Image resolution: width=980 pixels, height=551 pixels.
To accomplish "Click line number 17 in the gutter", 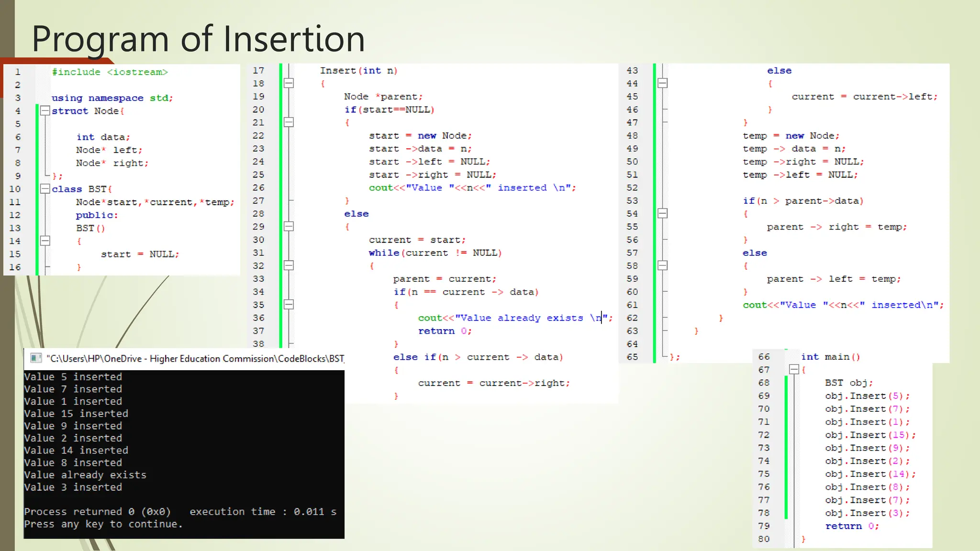I will 258,71.
